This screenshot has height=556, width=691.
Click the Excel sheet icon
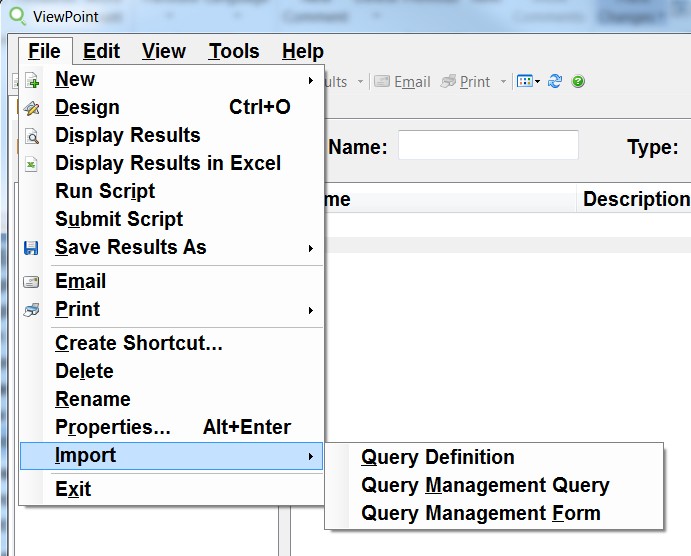(x=31, y=164)
